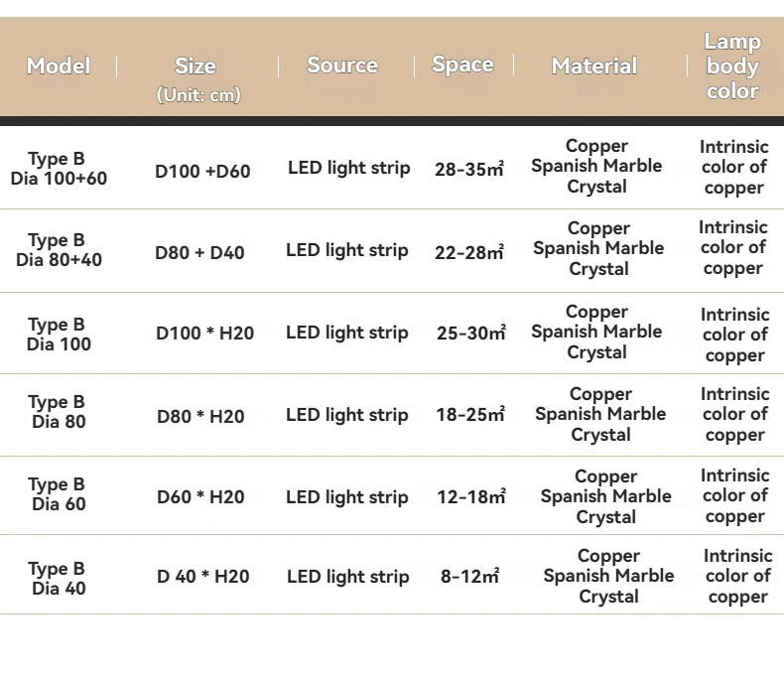Click the Material column header
The image size is (784, 678).
pyautogui.click(x=594, y=66)
